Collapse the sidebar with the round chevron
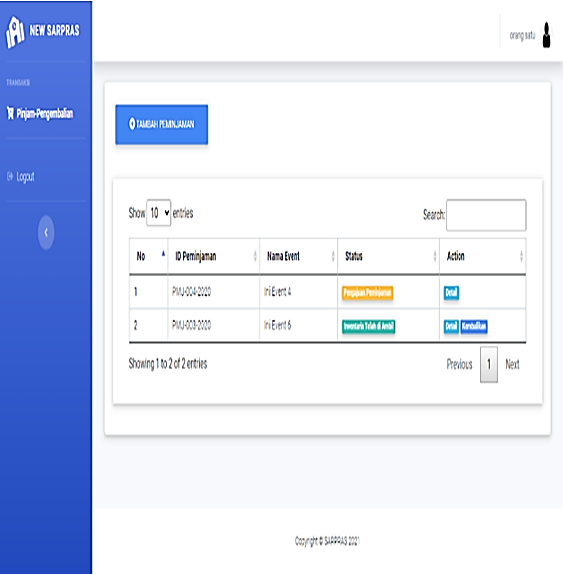Viewport: 563px width, 574px height. (x=46, y=232)
